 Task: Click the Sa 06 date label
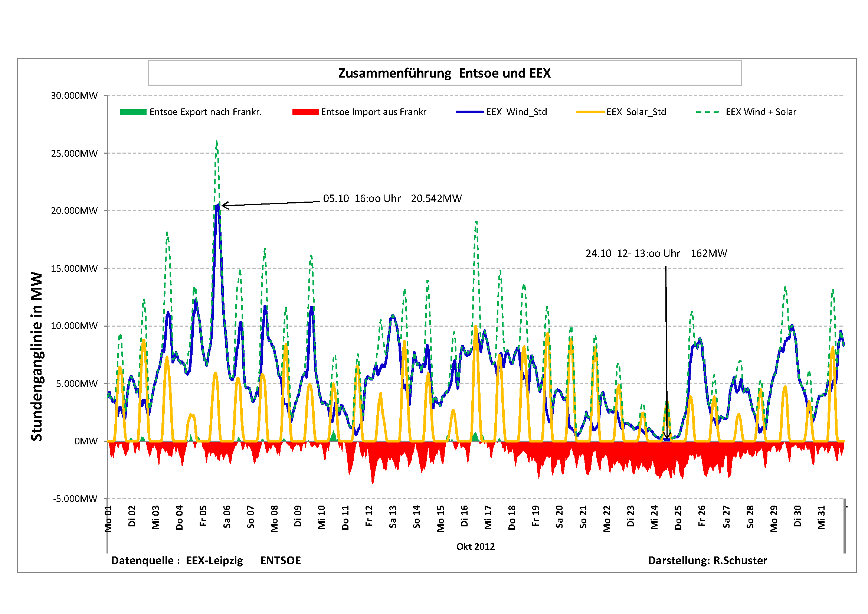tap(227, 516)
